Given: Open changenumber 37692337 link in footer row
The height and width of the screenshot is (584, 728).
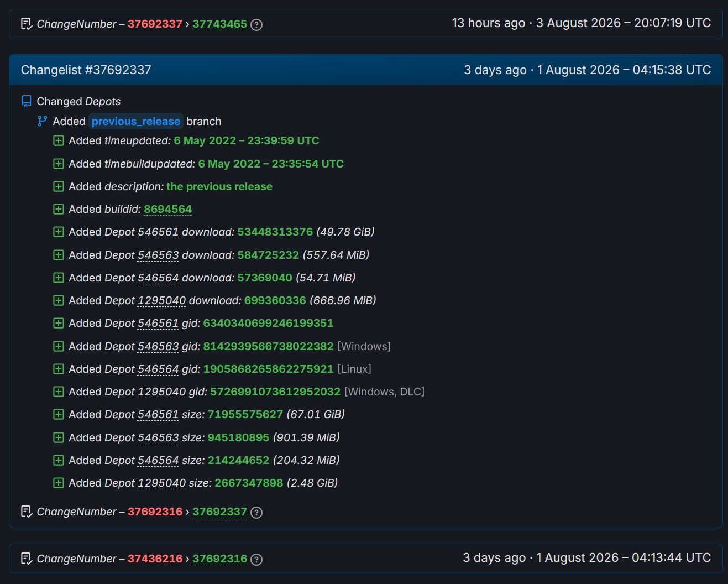Looking at the screenshot, I should [219, 512].
